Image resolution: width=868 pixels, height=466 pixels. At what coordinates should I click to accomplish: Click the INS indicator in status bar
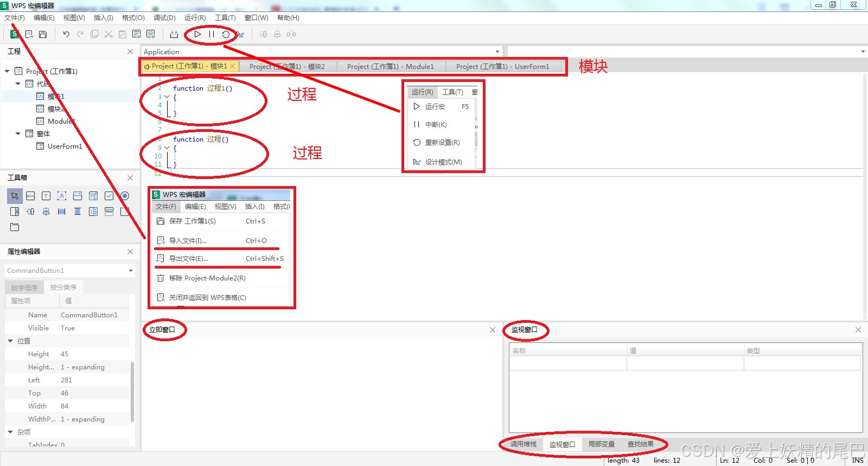tap(858, 461)
